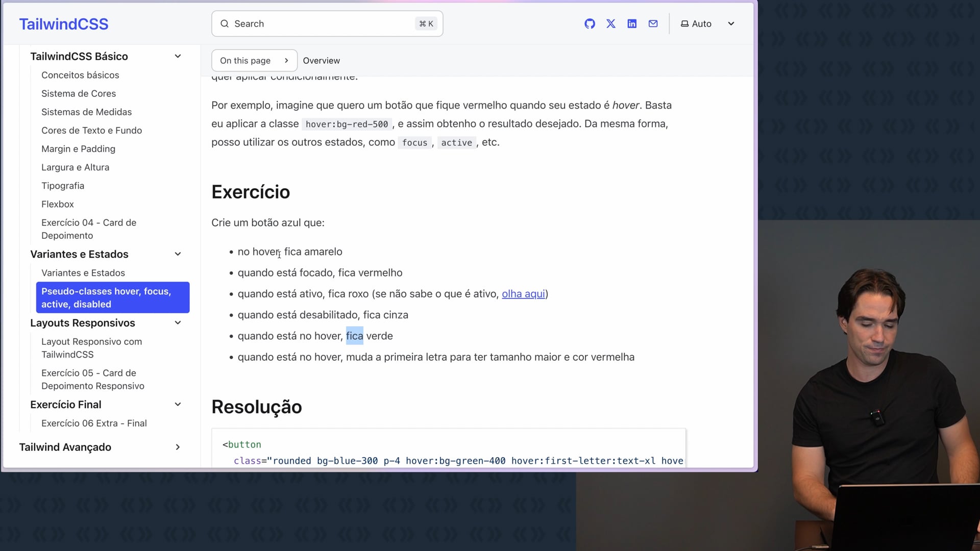Image resolution: width=980 pixels, height=551 pixels.
Task: Open Conceitos básicos page
Action: [80, 75]
